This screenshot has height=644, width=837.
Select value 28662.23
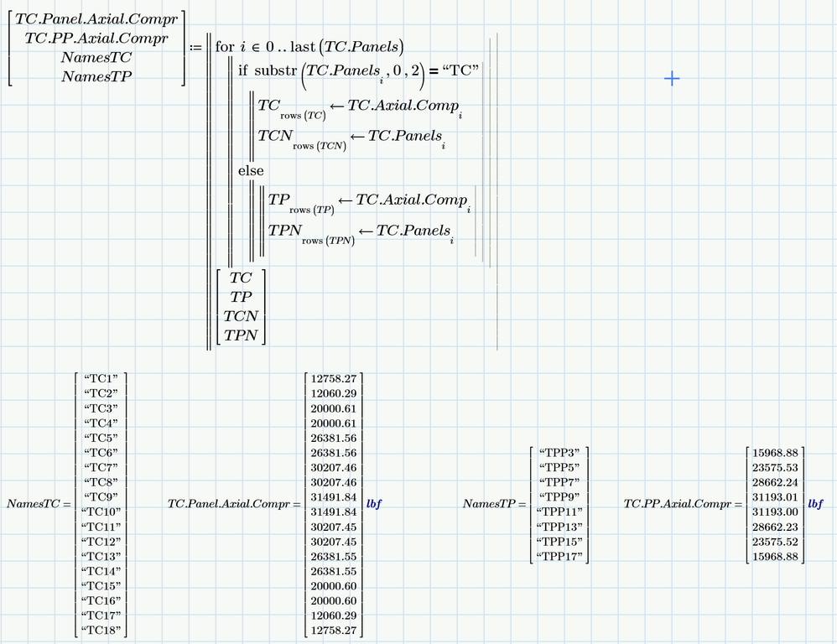[775, 527]
